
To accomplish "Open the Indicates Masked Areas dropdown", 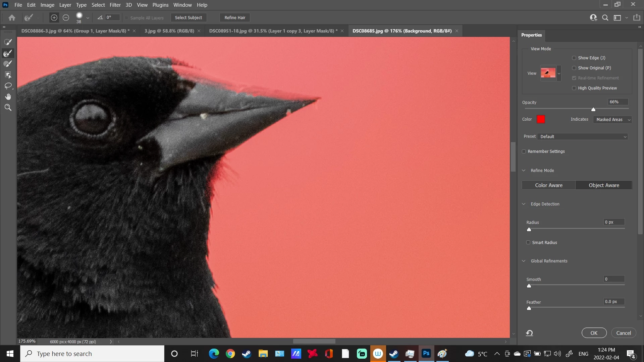I will 612,120.
